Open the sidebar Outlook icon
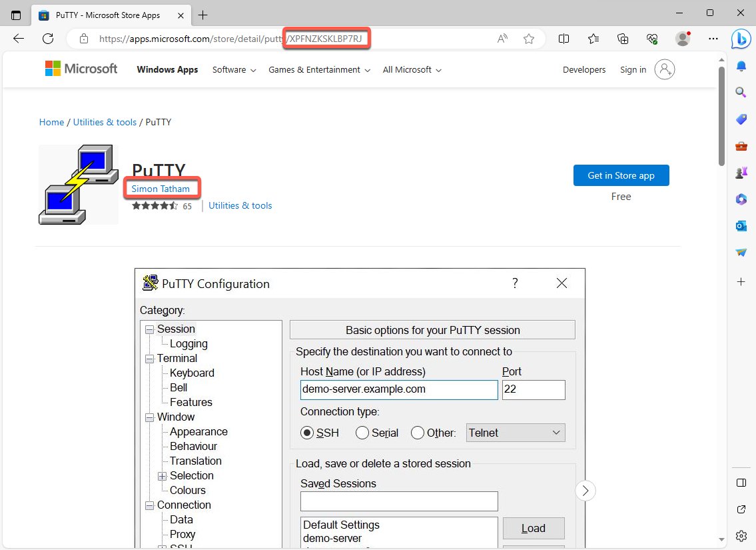Image resolution: width=756 pixels, height=550 pixels. click(x=741, y=225)
